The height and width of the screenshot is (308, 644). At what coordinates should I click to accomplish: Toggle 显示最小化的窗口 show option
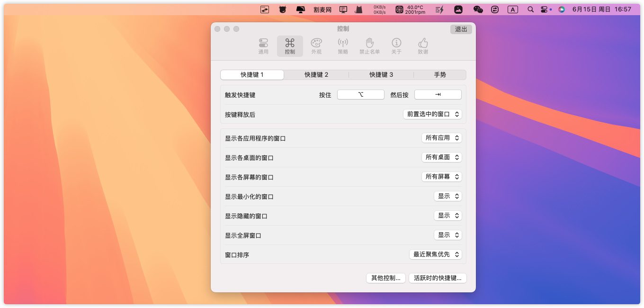447,196
